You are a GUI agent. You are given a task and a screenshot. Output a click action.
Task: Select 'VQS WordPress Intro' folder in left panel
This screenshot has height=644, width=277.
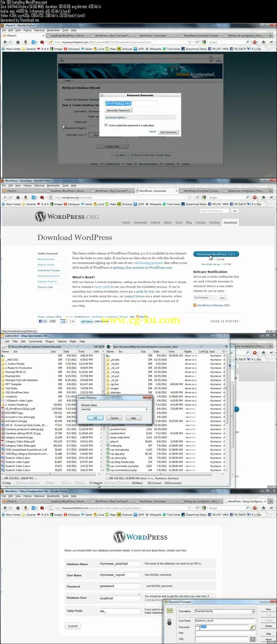point(18,391)
